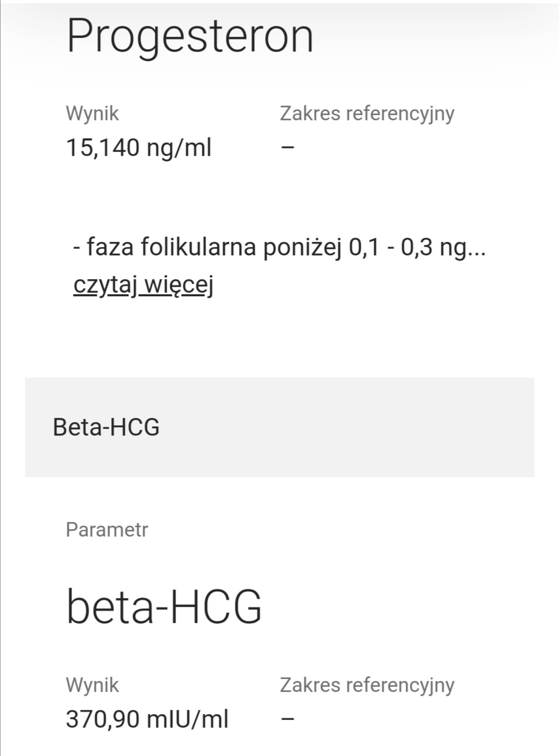Click the large beta-HCG parameter heading
This screenshot has height=756, width=559.
pos(164,606)
